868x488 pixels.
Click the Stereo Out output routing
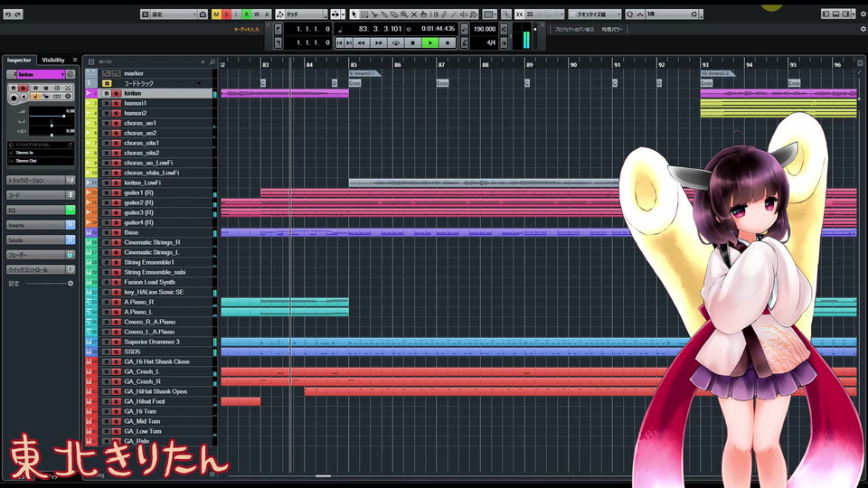[41, 161]
